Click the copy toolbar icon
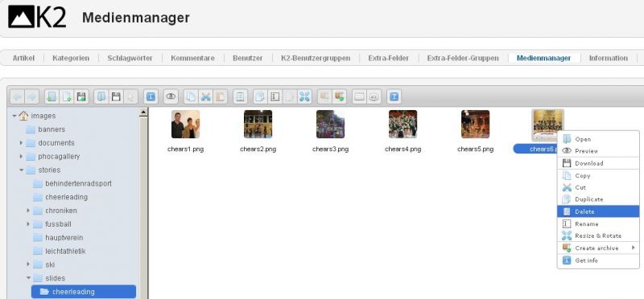This screenshot has height=299, width=644. click(191, 96)
